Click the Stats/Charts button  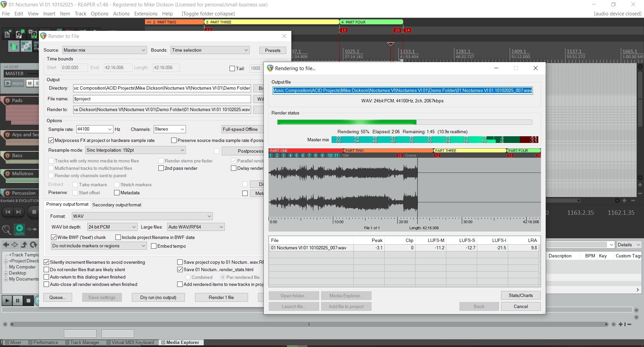click(520, 295)
